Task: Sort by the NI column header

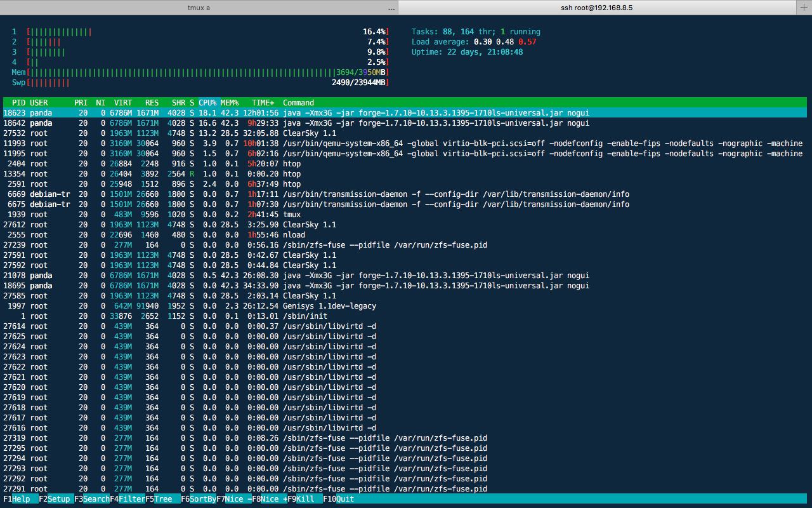Action: tap(100, 103)
